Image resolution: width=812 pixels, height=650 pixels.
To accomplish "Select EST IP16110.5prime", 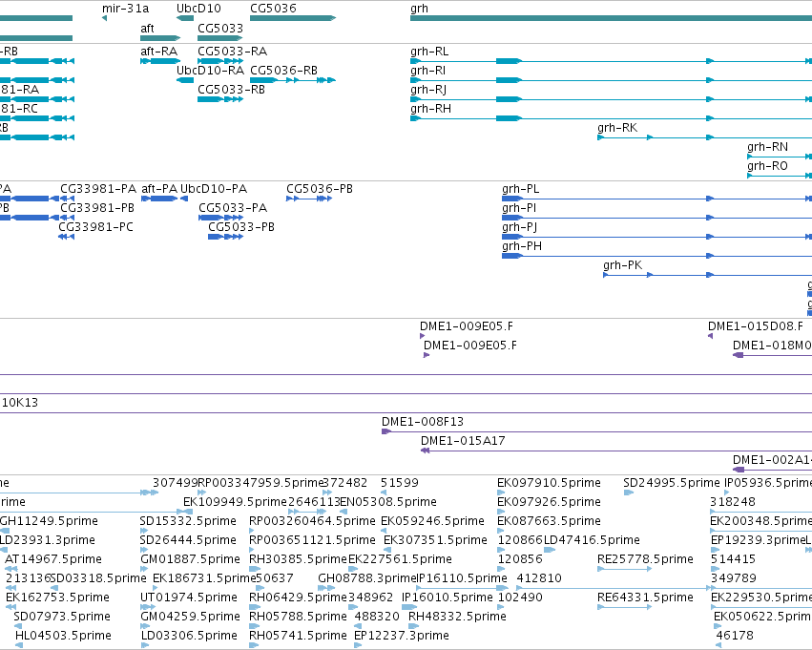I will pos(463,579).
